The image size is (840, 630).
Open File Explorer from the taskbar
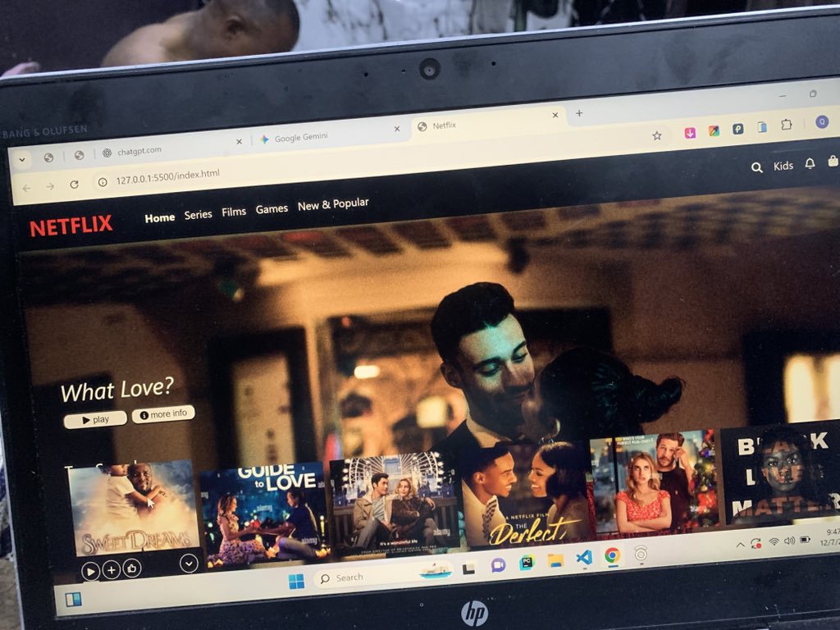pyautogui.click(x=555, y=560)
